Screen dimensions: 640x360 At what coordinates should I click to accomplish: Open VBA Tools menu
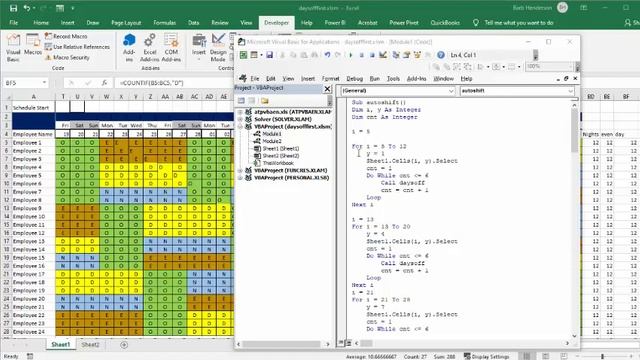pos(393,78)
